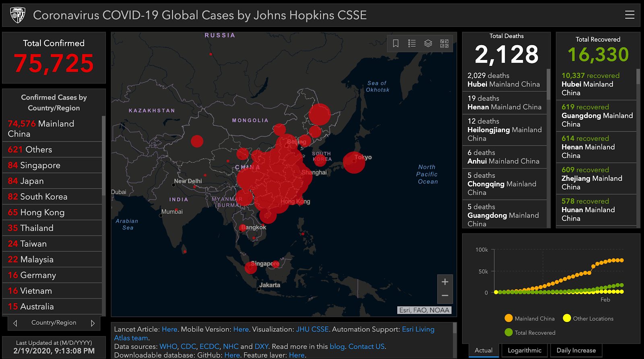Viewport: 644px width, 359px height.
Task: Select 2,029 deaths Hubei entry
Action: [504, 80]
